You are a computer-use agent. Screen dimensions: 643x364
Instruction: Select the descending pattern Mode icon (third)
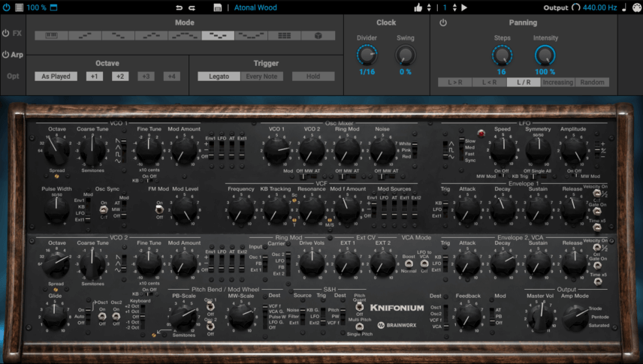pyautogui.click(x=118, y=36)
